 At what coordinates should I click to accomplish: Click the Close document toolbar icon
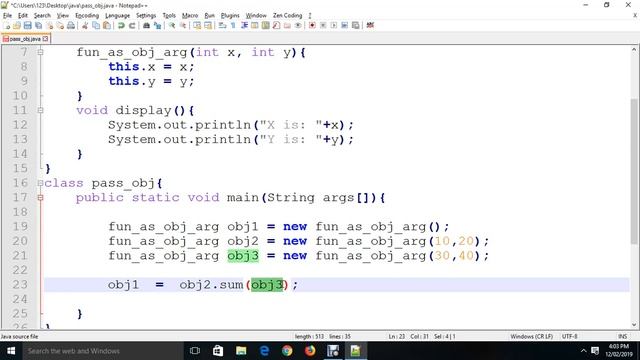(x=49, y=25)
